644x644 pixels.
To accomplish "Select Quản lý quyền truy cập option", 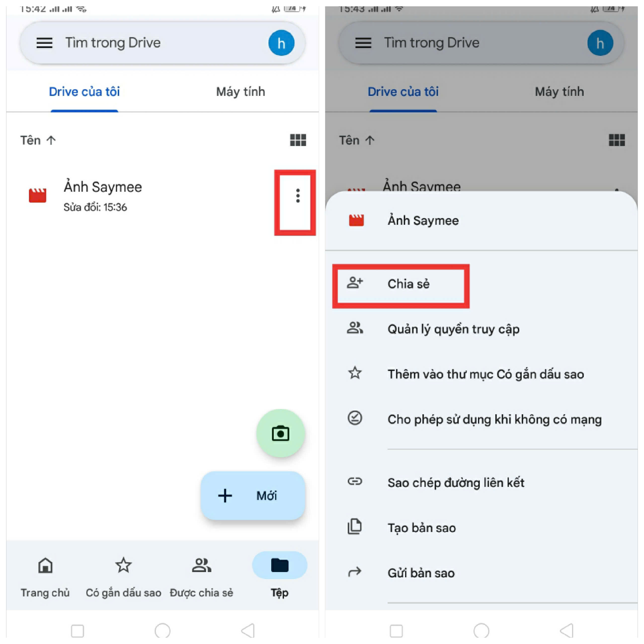I will point(453,329).
